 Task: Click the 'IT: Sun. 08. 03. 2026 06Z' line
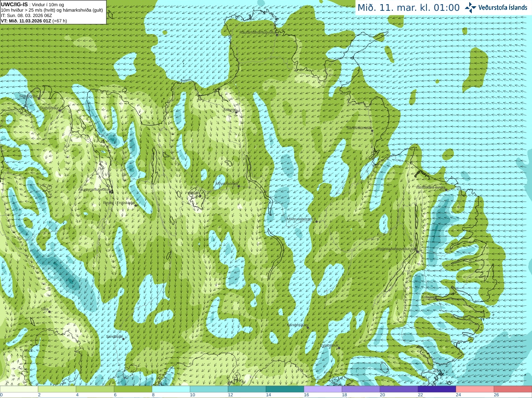27,15
